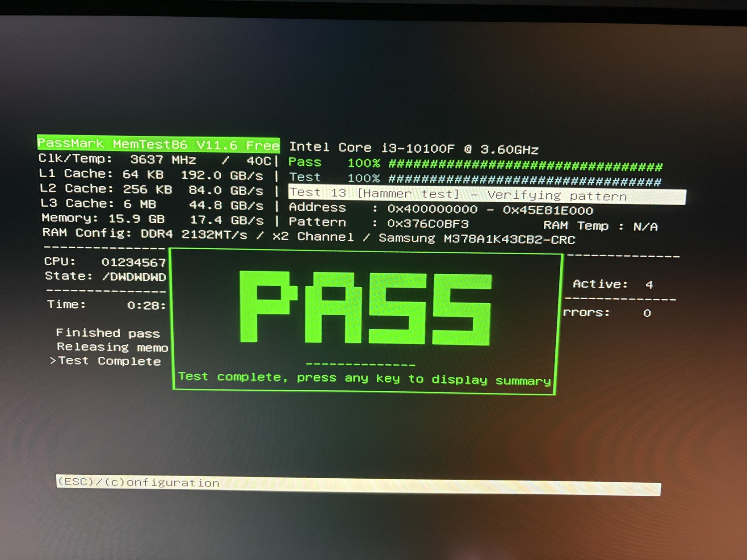The image size is (747, 560).
Task: Click the 44.8 GB/s L3 speed
Action: point(226,205)
